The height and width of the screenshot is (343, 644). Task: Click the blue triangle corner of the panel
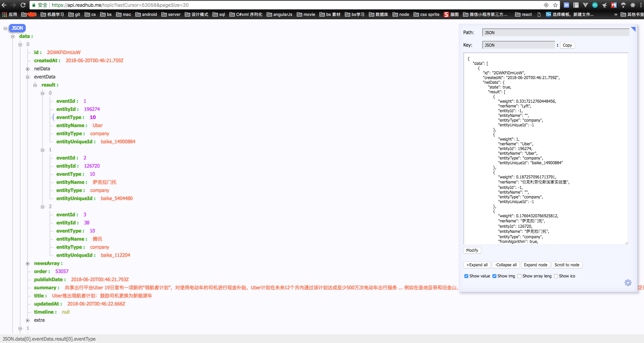(633, 29)
